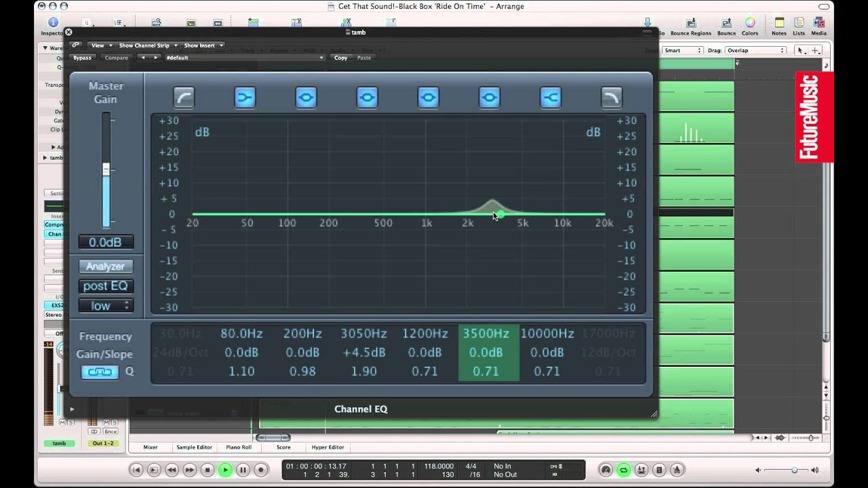This screenshot has height=488, width=868.
Task: Open the #default preset dropdown
Action: pos(245,58)
